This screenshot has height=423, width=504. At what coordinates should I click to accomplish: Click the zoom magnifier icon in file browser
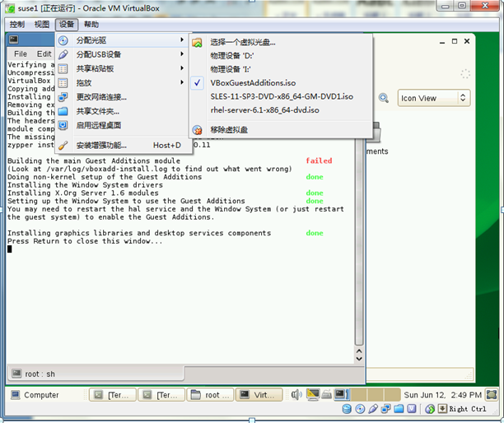tap(384, 98)
